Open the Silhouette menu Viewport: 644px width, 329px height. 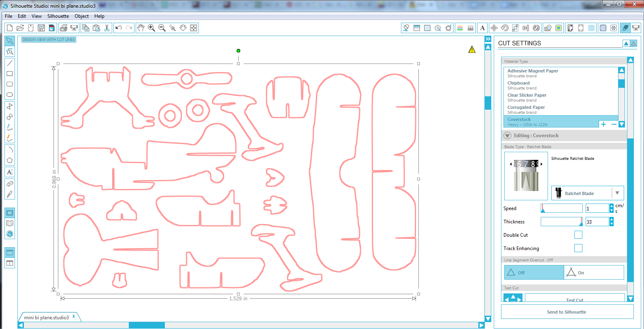click(x=58, y=16)
